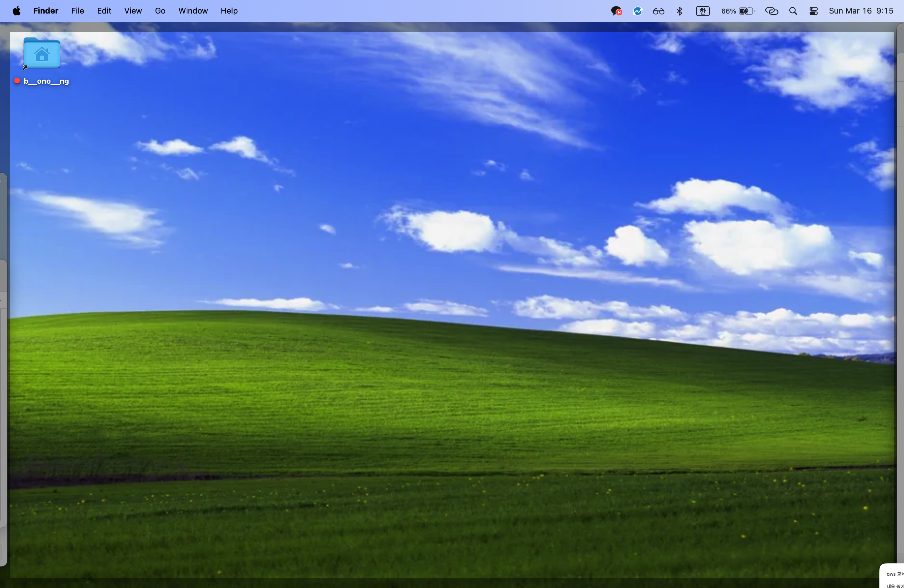Click the glasses icon in menu bar
Viewport: 904px width, 588px height.
coord(658,11)
